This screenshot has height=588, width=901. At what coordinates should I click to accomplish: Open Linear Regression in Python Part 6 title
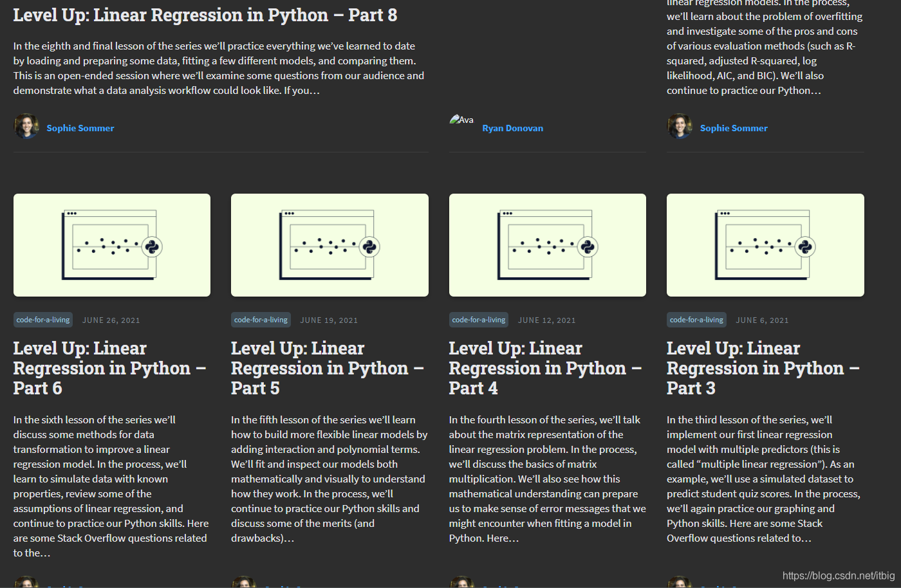[x=109, y=368]
